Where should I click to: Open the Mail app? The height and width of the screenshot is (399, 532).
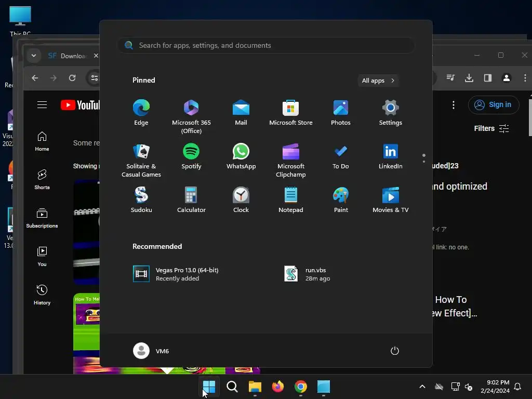(x=241, y=113)
